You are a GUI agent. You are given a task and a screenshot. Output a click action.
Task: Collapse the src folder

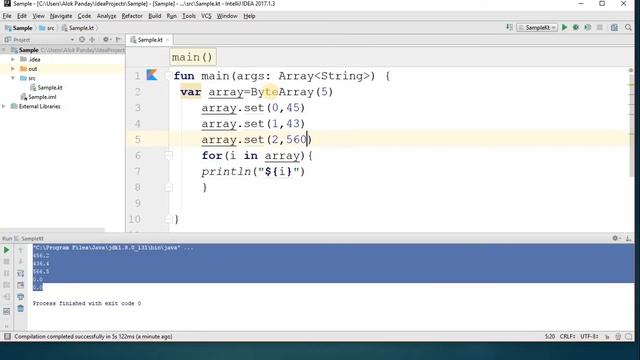(x=13, y=78)
